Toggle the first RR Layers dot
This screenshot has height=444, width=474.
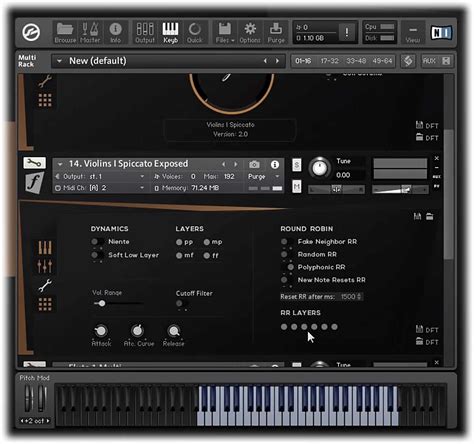click(x=284, y=327)
